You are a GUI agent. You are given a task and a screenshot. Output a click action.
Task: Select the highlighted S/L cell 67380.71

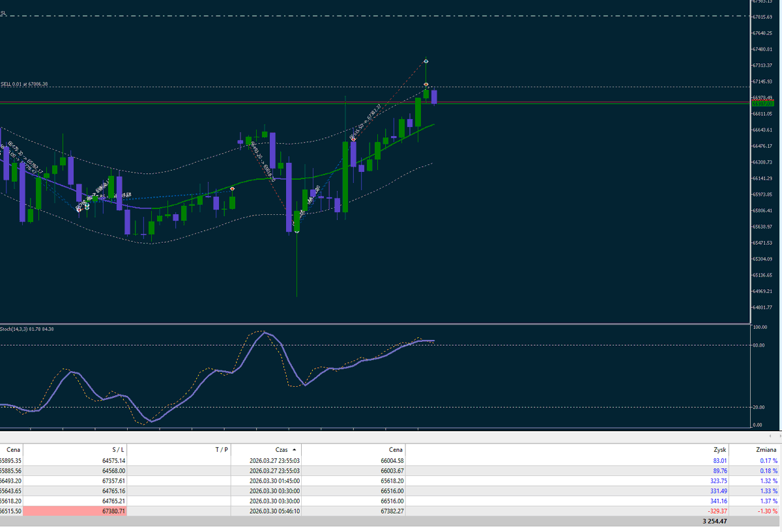coord(76,511)
